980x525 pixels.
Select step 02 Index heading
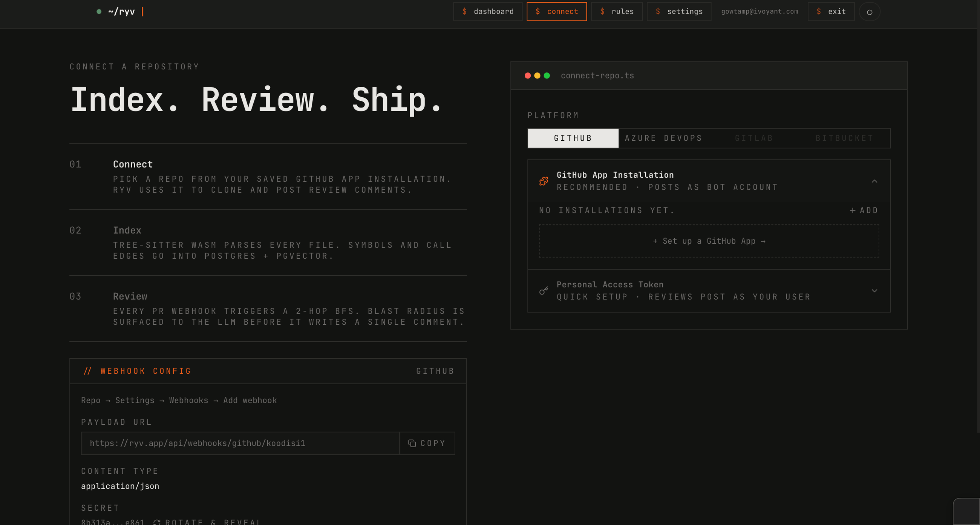click(x=127, y=230)
